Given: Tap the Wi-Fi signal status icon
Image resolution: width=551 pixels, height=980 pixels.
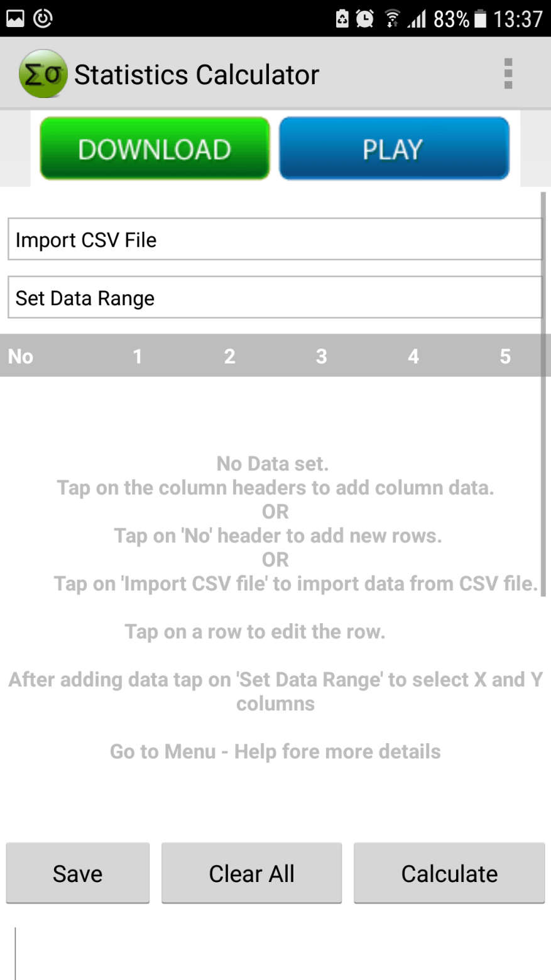Looking at the screenshot, I should pyautogui.click(x=393, y=19).
